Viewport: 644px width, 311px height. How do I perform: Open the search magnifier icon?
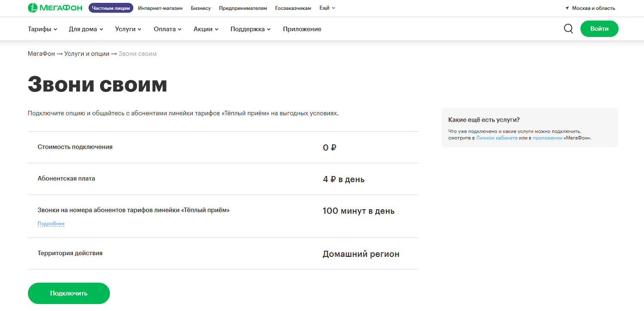[x=568, y=29]
